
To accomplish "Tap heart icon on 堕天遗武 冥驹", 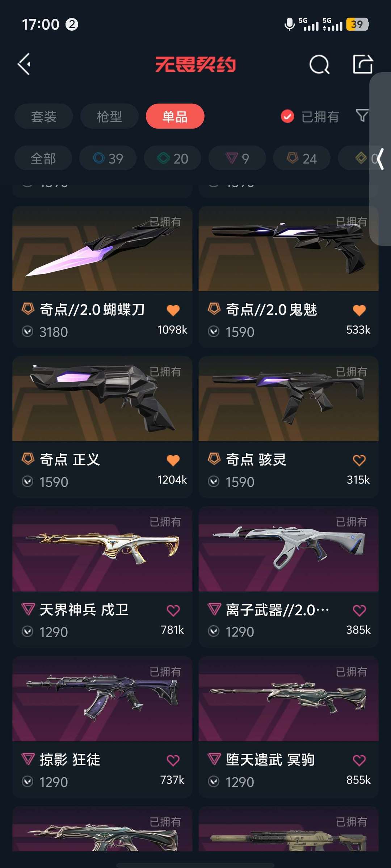I will coord(359,760).
